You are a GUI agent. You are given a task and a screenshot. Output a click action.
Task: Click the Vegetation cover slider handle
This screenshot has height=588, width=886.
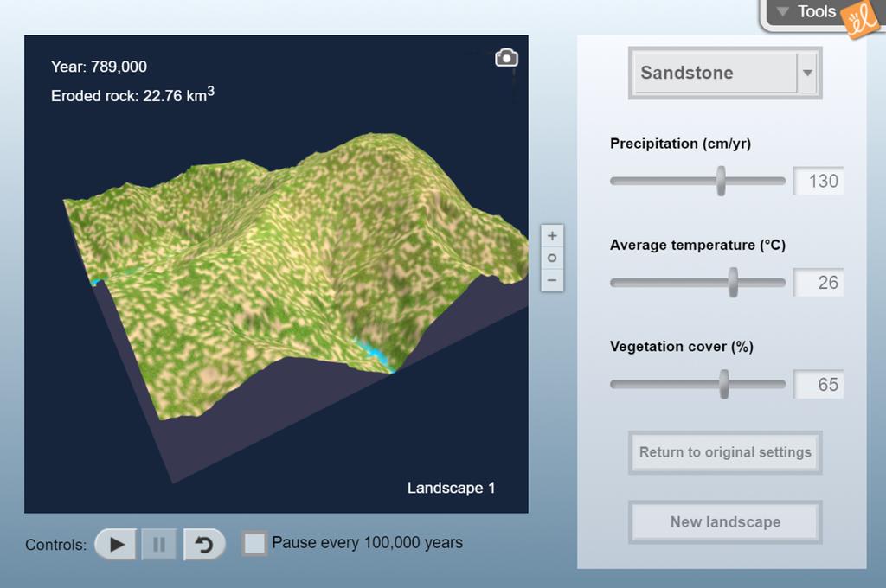(724, 384)
